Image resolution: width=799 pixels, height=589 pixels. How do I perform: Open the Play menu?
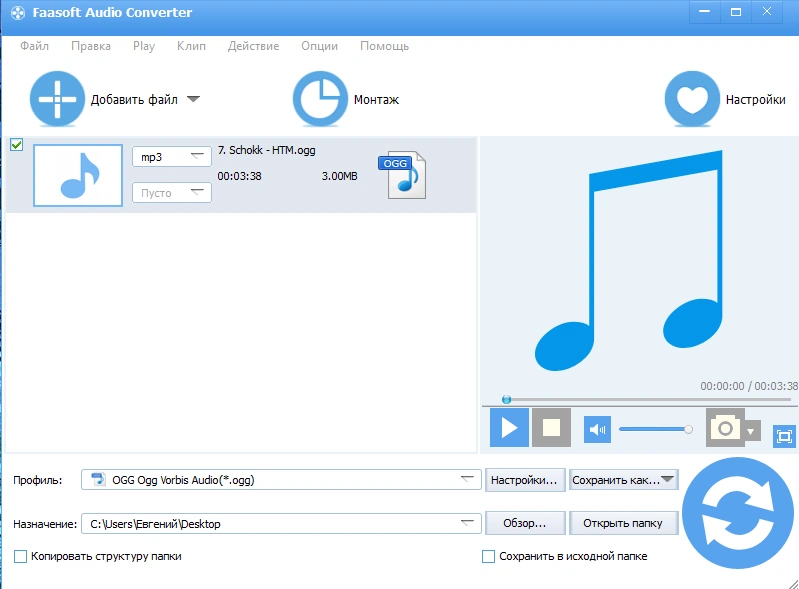tap(144, 46)
